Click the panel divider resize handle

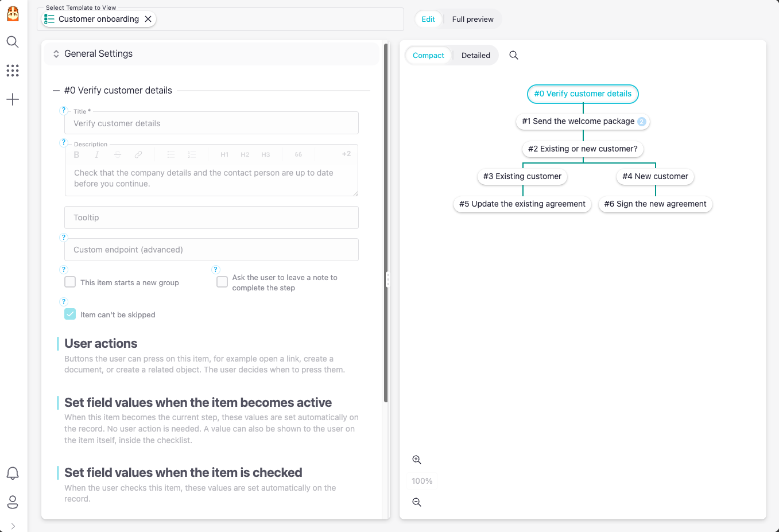pyautogui.click(x=388, y=279)
